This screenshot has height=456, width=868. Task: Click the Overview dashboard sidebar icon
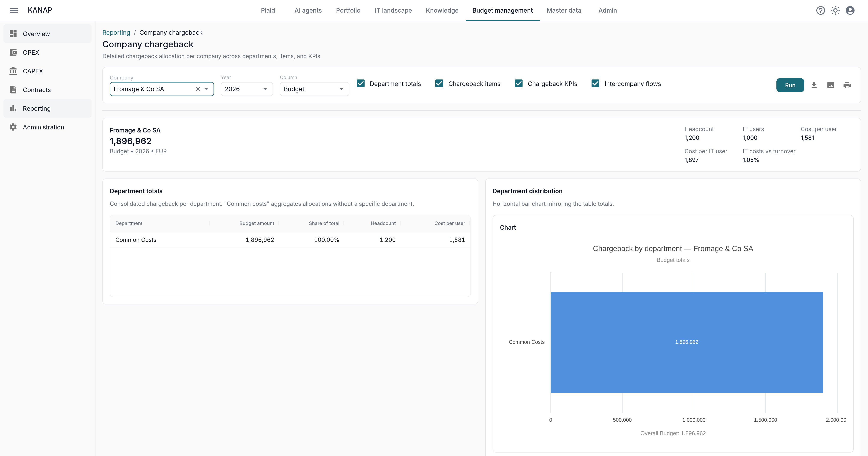tap(13, 34)
